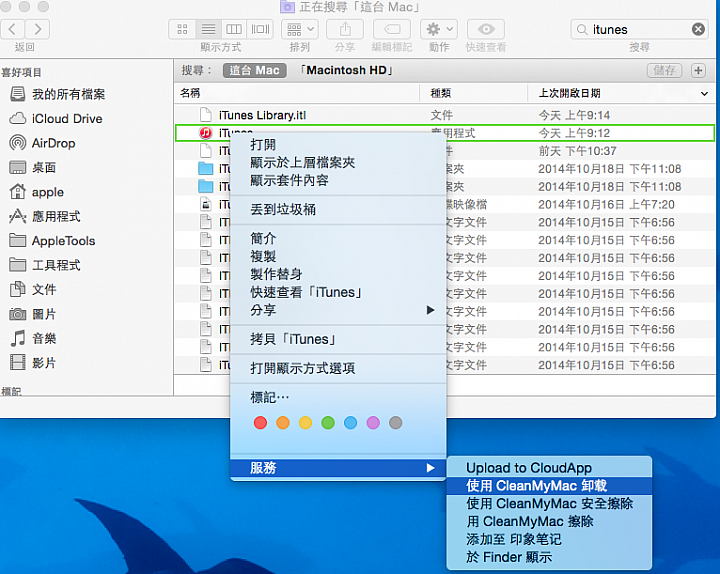Choose 製作替身 from the context menu
Viewport: 720px width, 574px height.
[x=338, y=274]
